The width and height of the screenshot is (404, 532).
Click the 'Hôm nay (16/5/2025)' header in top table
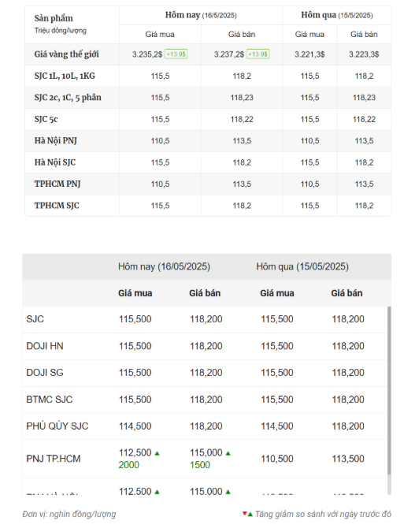point(201,15)
